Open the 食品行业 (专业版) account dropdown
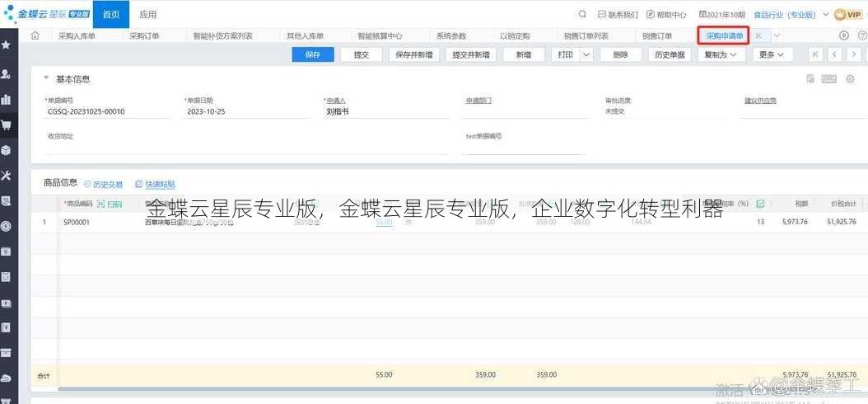 pyautogui.click(x=791, y=14)
